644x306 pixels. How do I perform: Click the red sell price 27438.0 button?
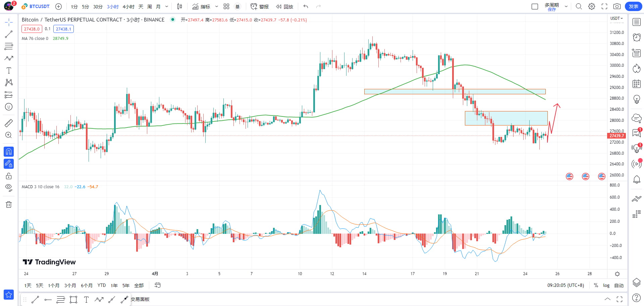click(x=32, y=29)
